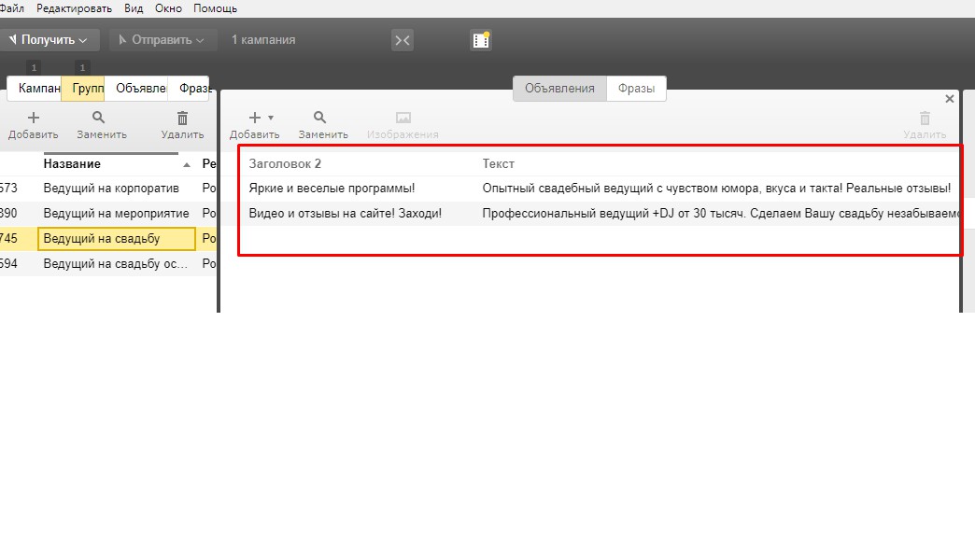Screen dimensions: 975x560
Task: Close the ads panel with X
Action: pos(950,99)
